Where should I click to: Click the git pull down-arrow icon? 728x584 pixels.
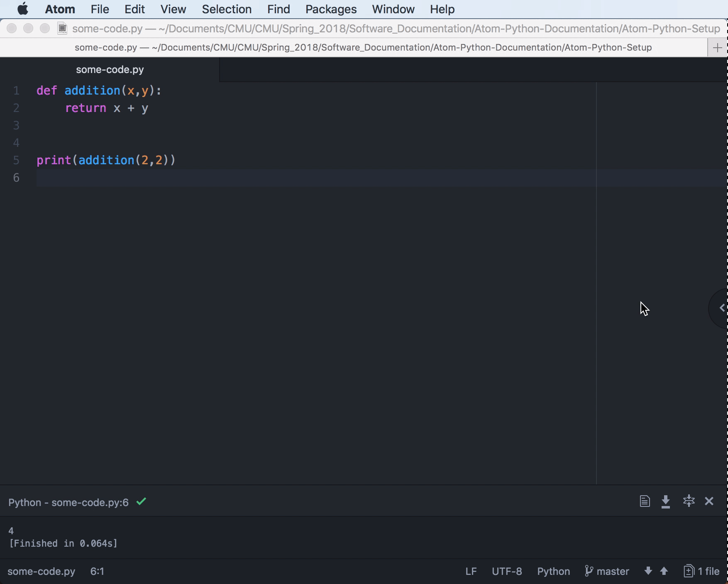[648, 571]
